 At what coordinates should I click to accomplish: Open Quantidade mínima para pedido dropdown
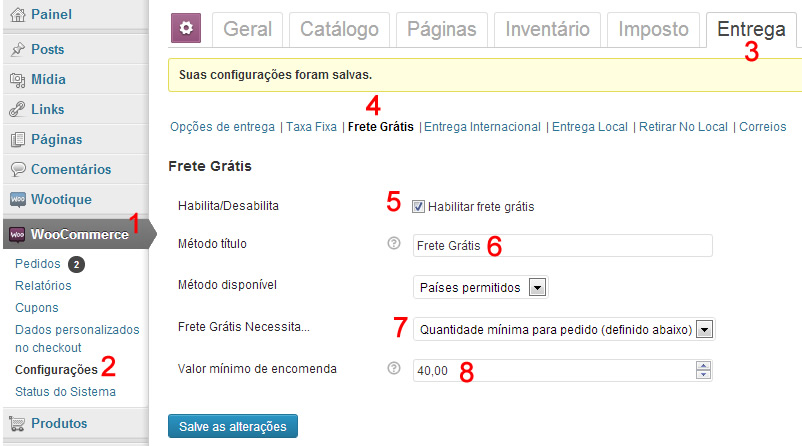pos(564,329)
